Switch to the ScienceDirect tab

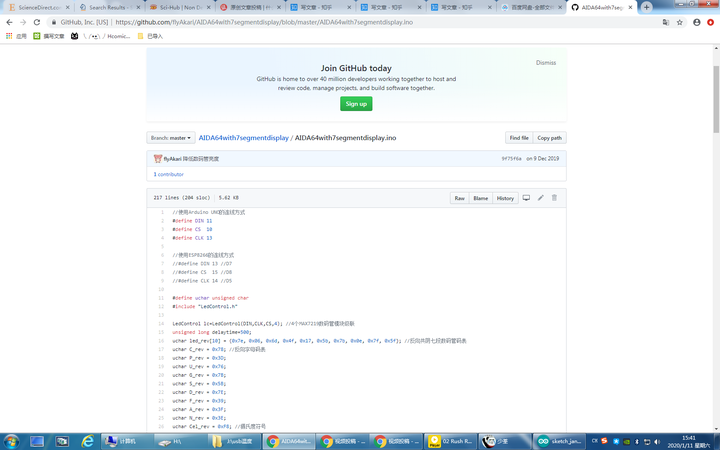[x=37, y=7]
